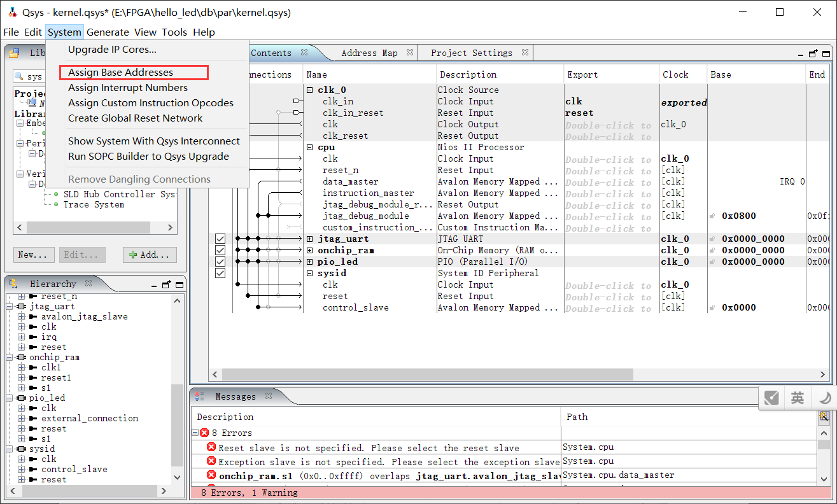Close the Address Map tab

410,53
